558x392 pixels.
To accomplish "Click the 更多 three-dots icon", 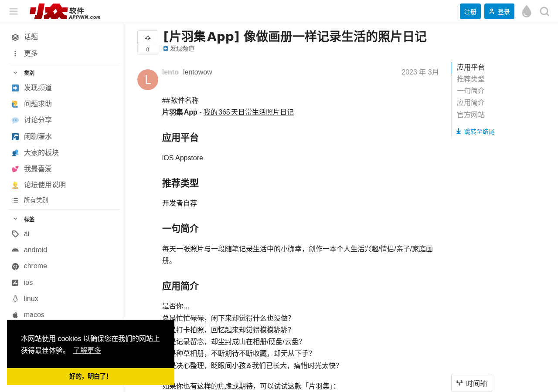I will click(x=15, y=54).
